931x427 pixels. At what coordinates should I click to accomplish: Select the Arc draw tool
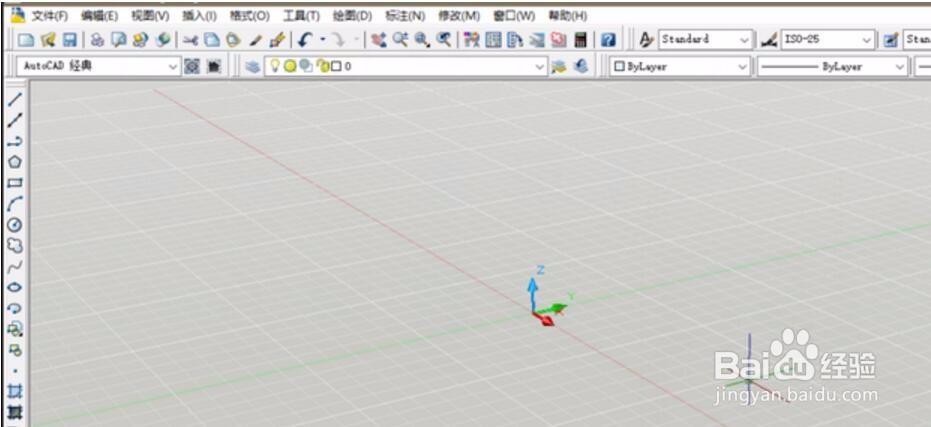14,204
